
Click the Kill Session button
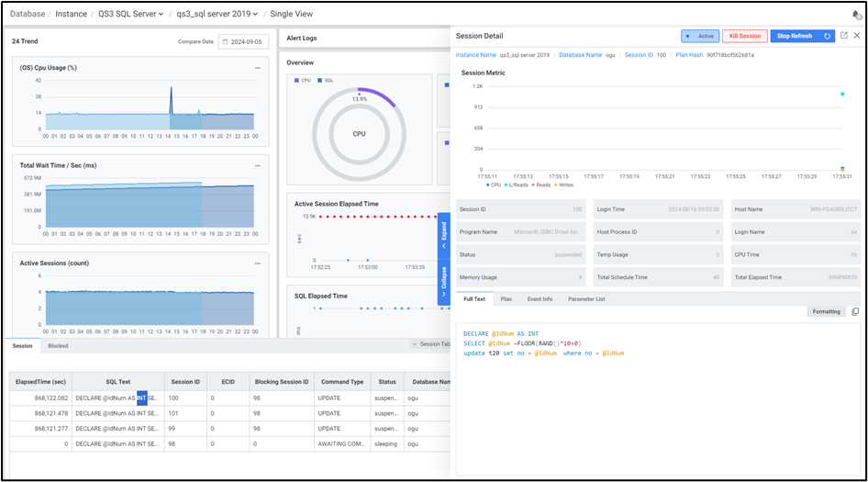(x=743, y=36)
